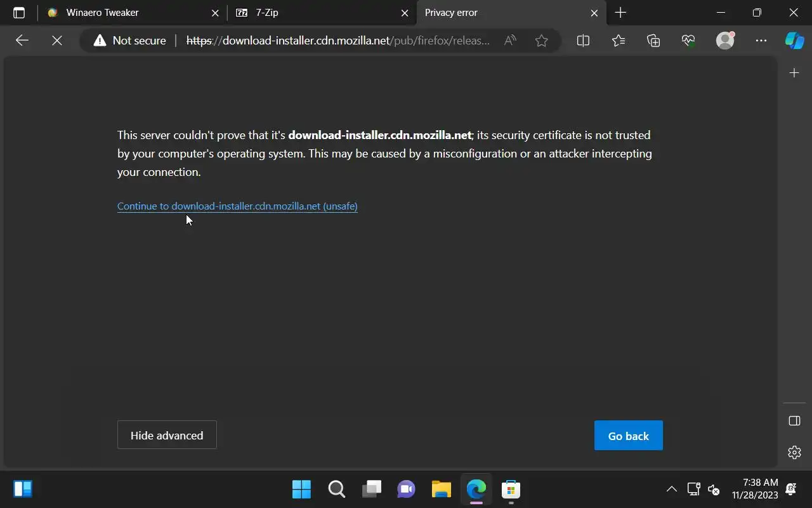Close the Winaero Tweaker tab
Image resolution: width=812 pixels, height=508 pixels.
pos(215,13)
